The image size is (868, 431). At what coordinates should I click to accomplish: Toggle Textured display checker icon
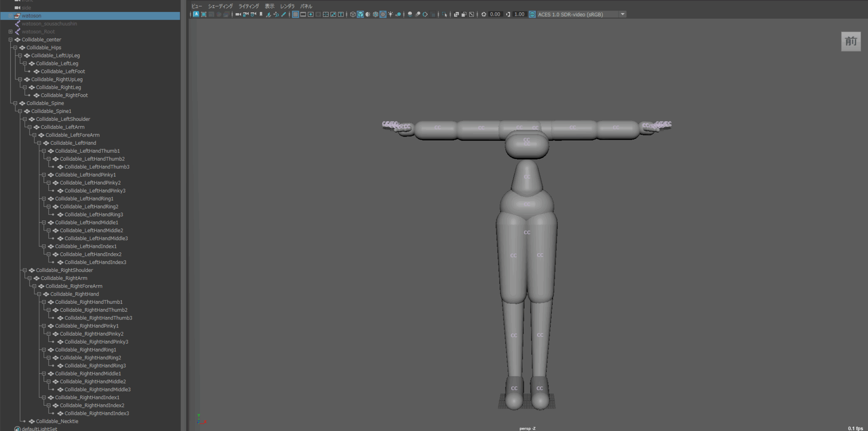[x=383, y=14]
